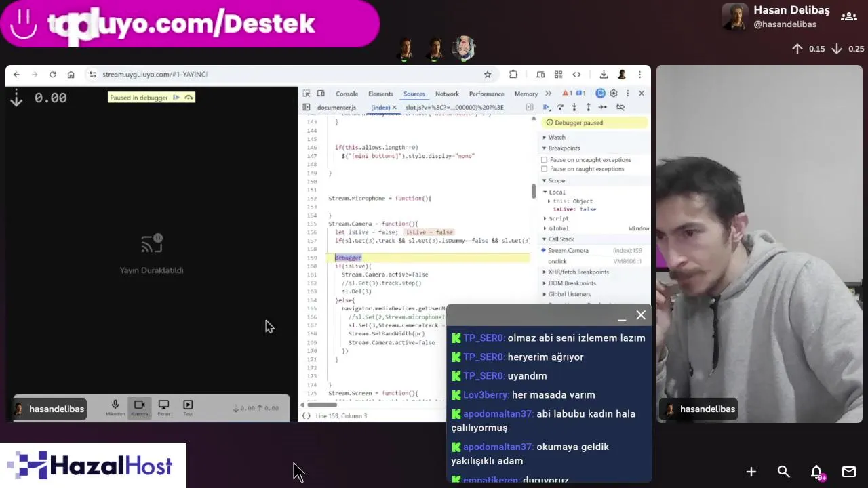Toggle the Test button
The height and width of the screenshot is (488, 868).
click(188, 408)
